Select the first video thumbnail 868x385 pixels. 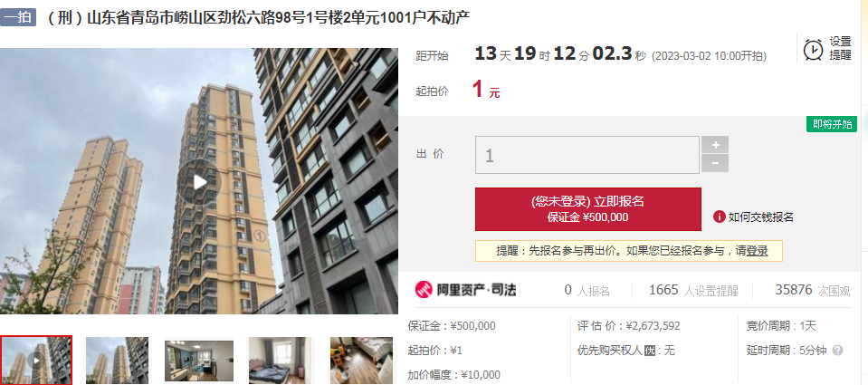pos(36,360)
